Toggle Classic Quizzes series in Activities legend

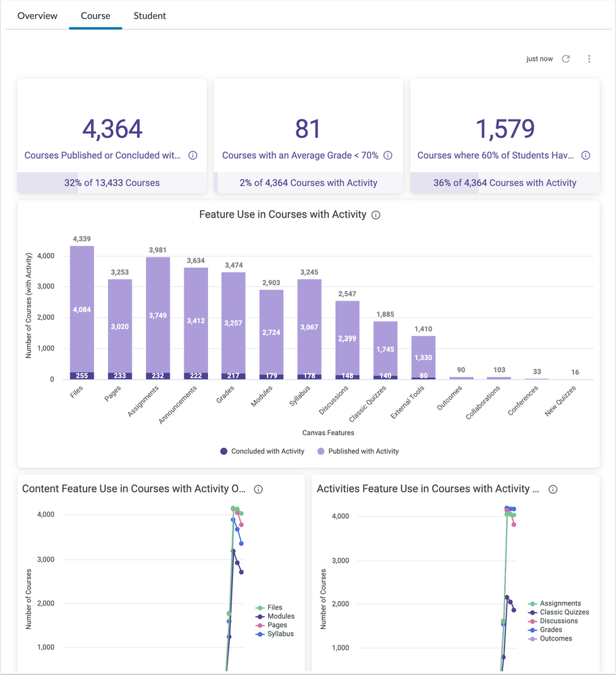559,612
